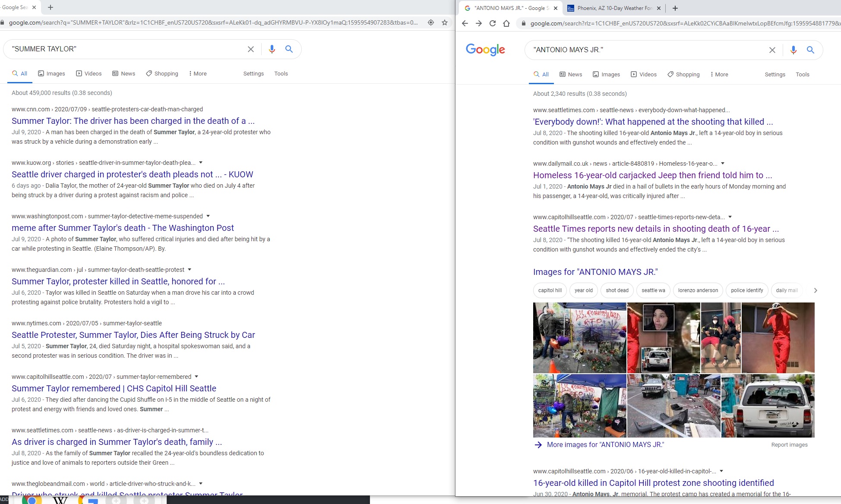Click the magnifier search button for ANTONIO MAYS JR.
The image size is (841, 504).
pos(811,50)
